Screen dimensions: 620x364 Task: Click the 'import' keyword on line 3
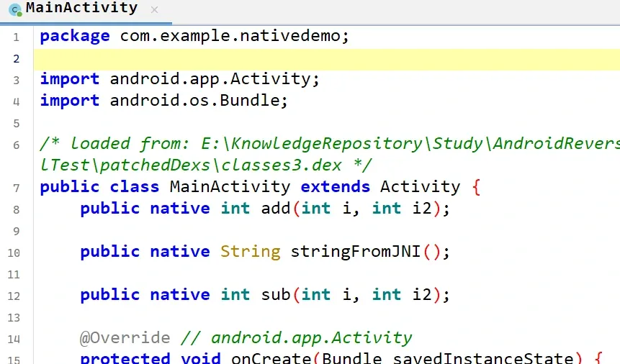tap(70, 79)
